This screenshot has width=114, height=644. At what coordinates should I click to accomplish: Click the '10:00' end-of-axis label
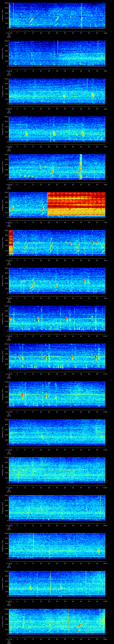(x=105, y=336)
